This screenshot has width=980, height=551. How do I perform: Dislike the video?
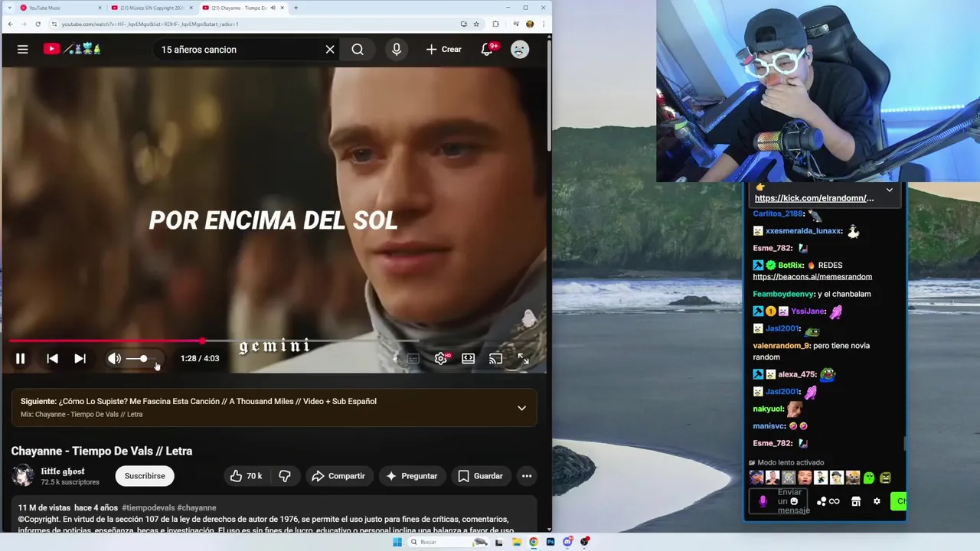[285, 476]
